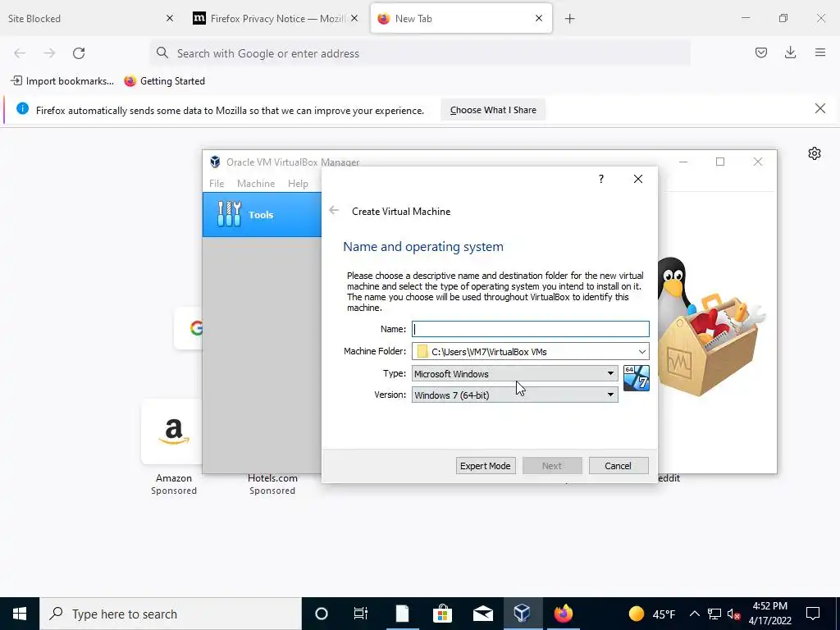Screen dimensions: 840x630
Task: Click the Firefox taskbar icon
Action: (563, 614)
